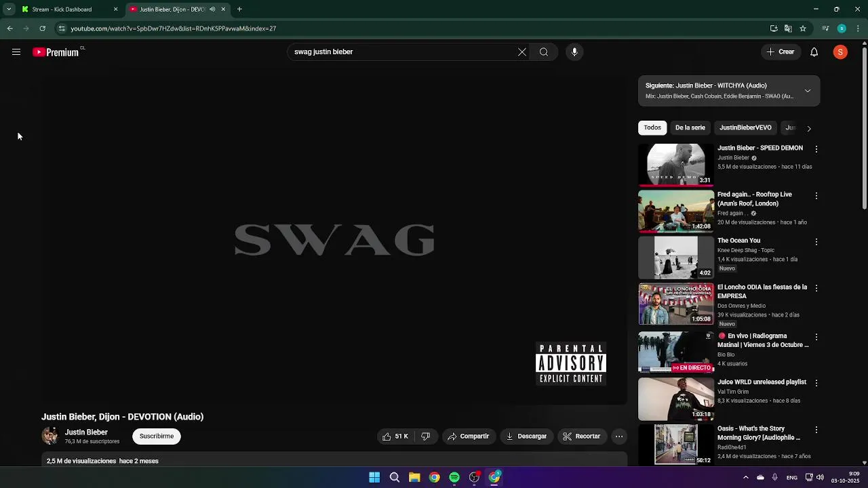Click the Crear button
The width and height of the screenshot is (868, 488).
(781, 52)
